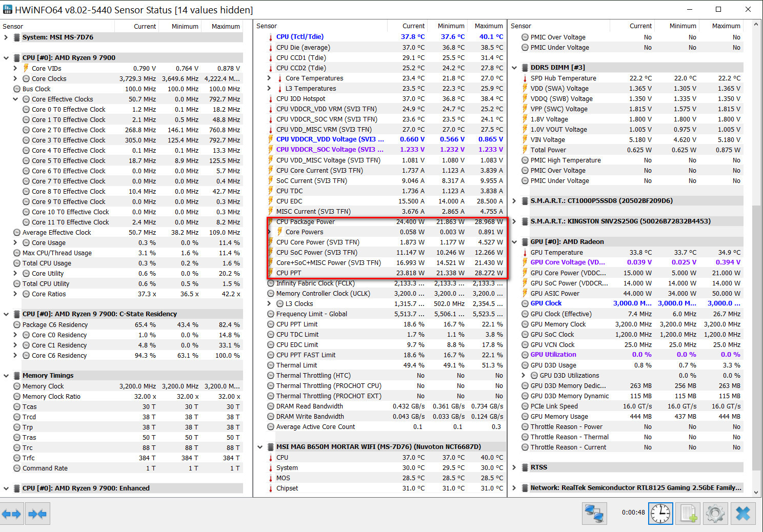763x532 pixels.
Task: Expand the Core C6 Residency node
Action: [15, 356]
